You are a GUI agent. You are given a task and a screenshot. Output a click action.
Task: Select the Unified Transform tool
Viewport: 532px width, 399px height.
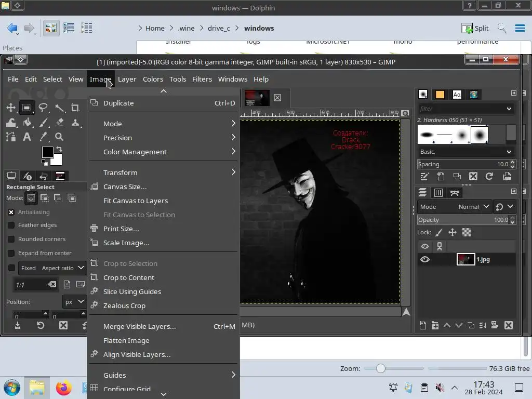[11, 123]
